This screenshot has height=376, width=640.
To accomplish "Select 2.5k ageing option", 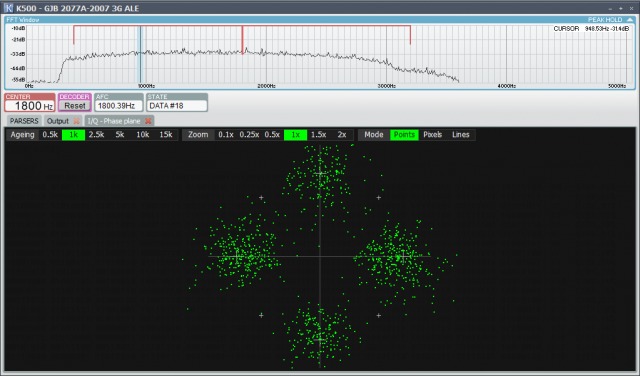I will [x=96, y=135].
